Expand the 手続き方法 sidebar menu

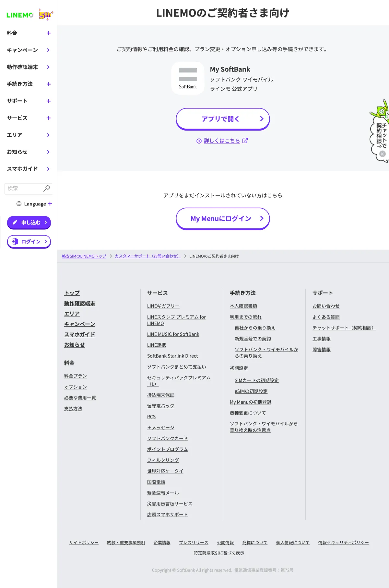49,84
